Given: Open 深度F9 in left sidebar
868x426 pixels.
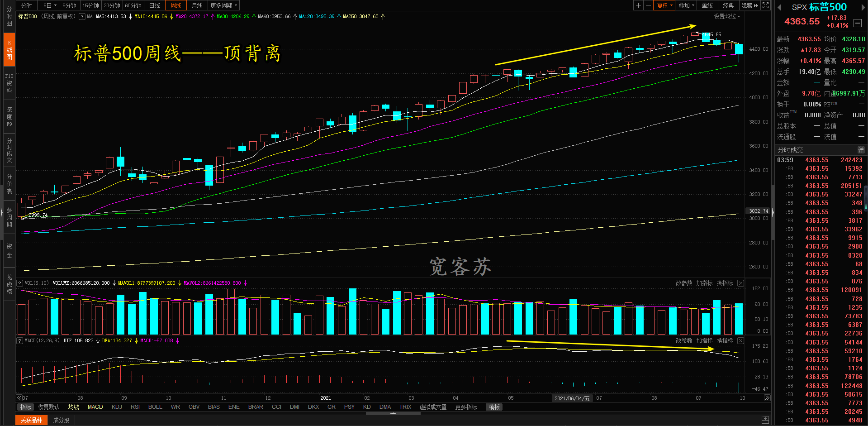Looking at the screenshot, I should click(x=9, y=117).
